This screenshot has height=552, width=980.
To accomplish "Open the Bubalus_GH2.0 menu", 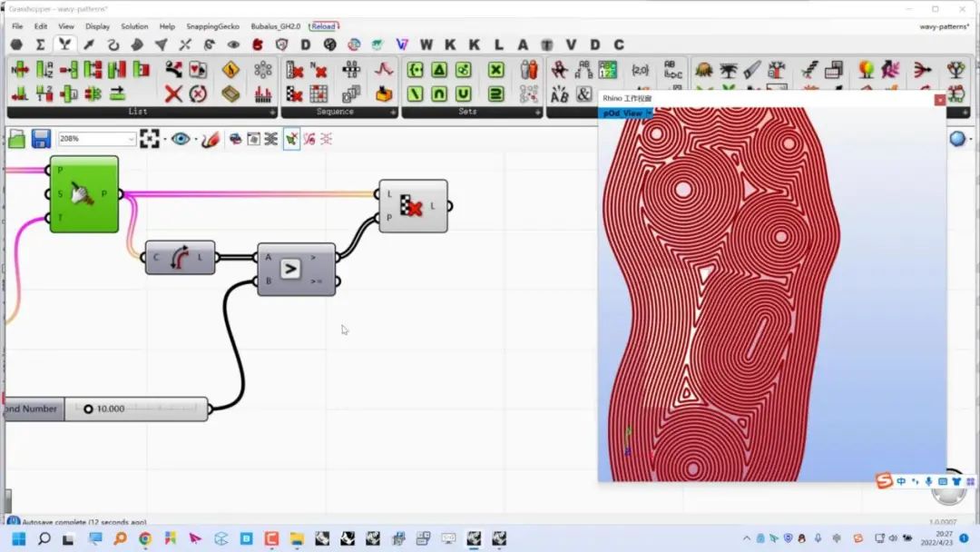I will pos(276,26).
